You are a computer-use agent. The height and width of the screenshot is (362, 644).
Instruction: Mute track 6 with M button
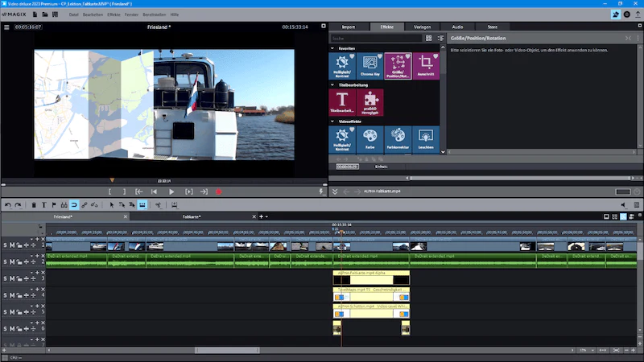pos(12,329)
